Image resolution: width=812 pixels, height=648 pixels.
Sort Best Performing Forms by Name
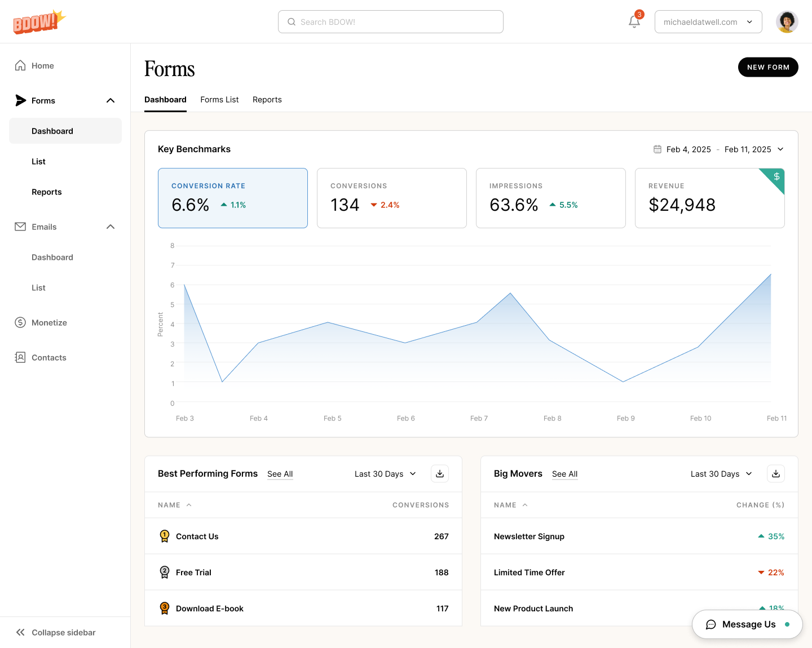pyautogui.click(x=175, y=505)
